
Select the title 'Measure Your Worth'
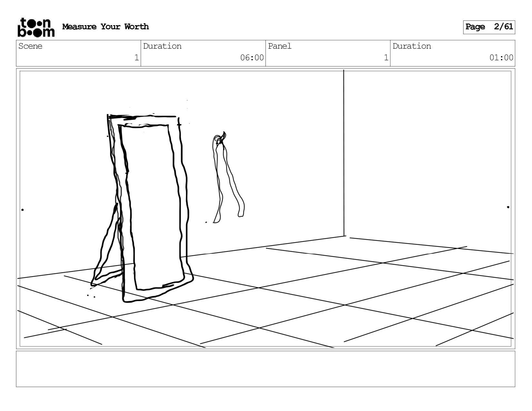[105, 27]
